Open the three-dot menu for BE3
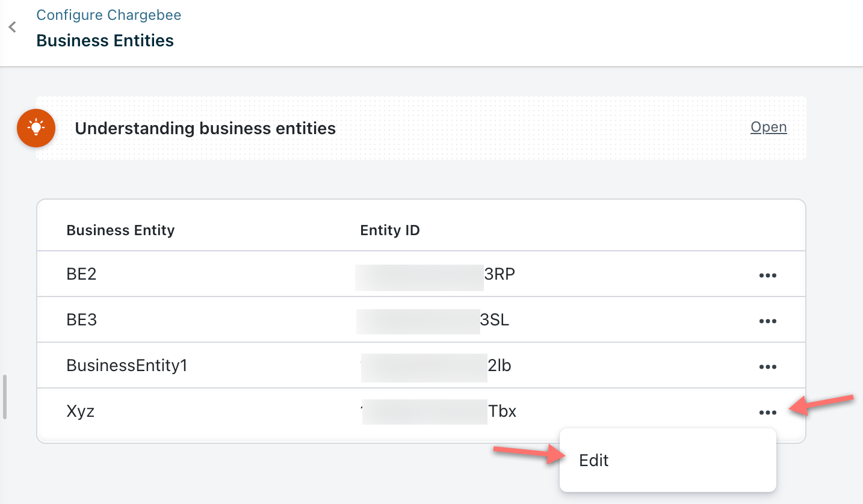 coord(767,321)
